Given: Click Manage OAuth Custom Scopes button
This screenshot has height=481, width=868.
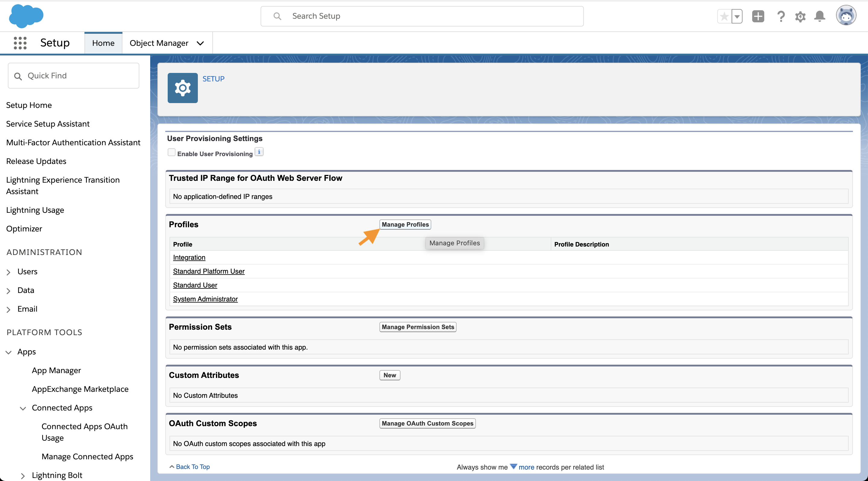Looking at the screenshot, I should point(427,423).
